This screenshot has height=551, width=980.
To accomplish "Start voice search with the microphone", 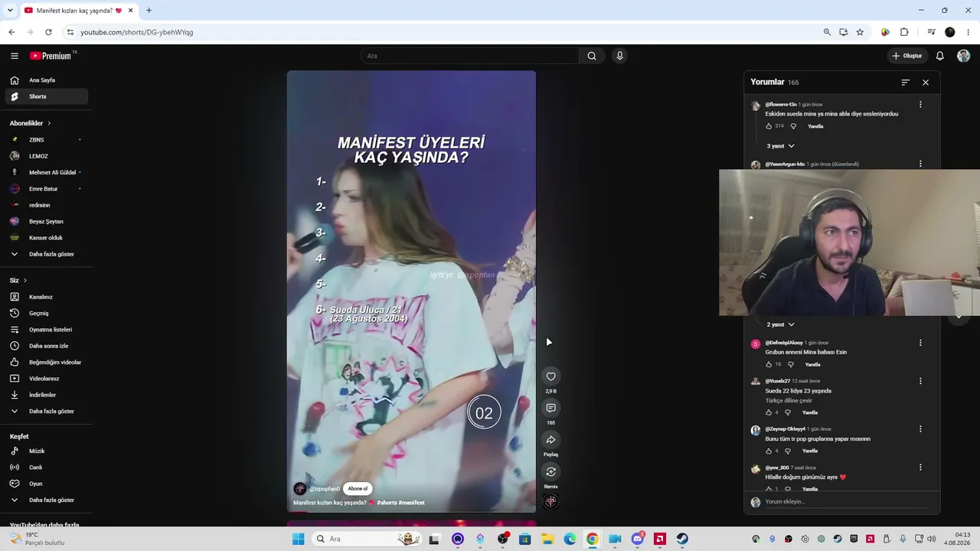I will coord(619,56).
